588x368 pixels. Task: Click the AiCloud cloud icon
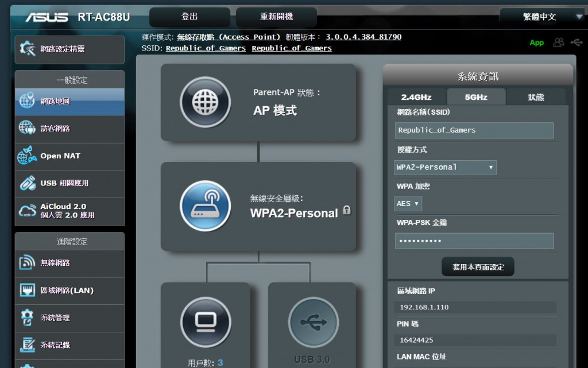pyautogui.click(x=28, y=211)
